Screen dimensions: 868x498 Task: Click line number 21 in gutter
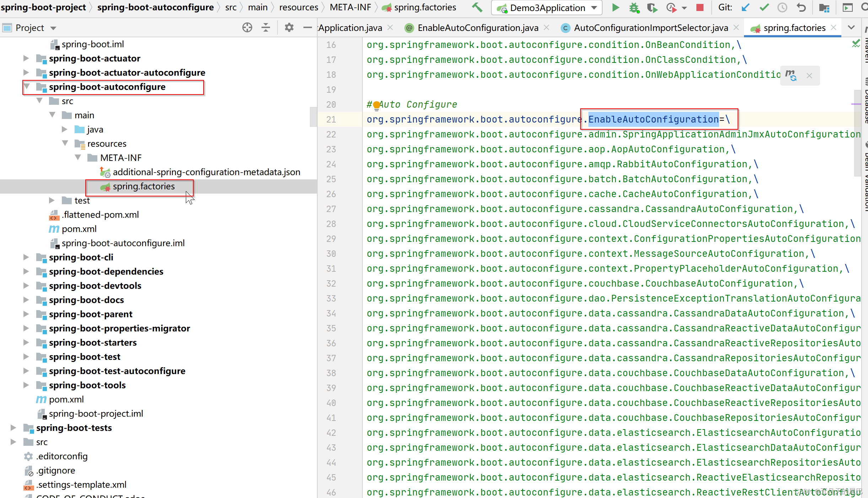331,120
